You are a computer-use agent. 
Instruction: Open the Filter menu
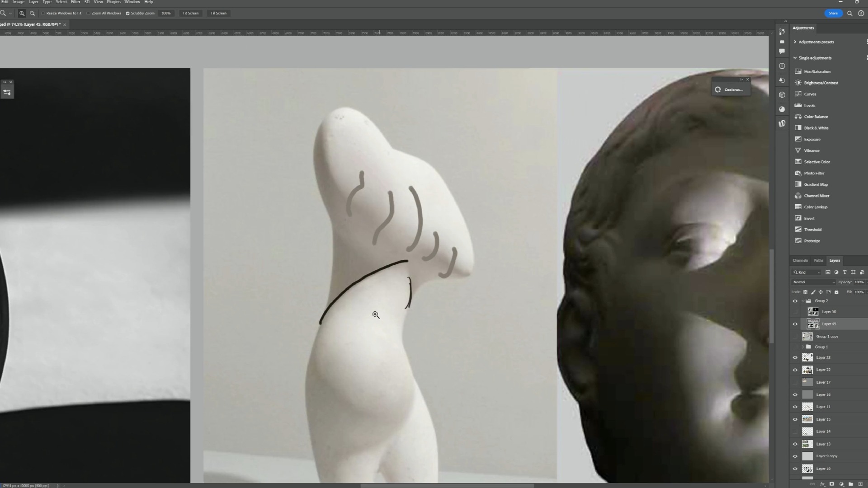[x=75, y=2]
